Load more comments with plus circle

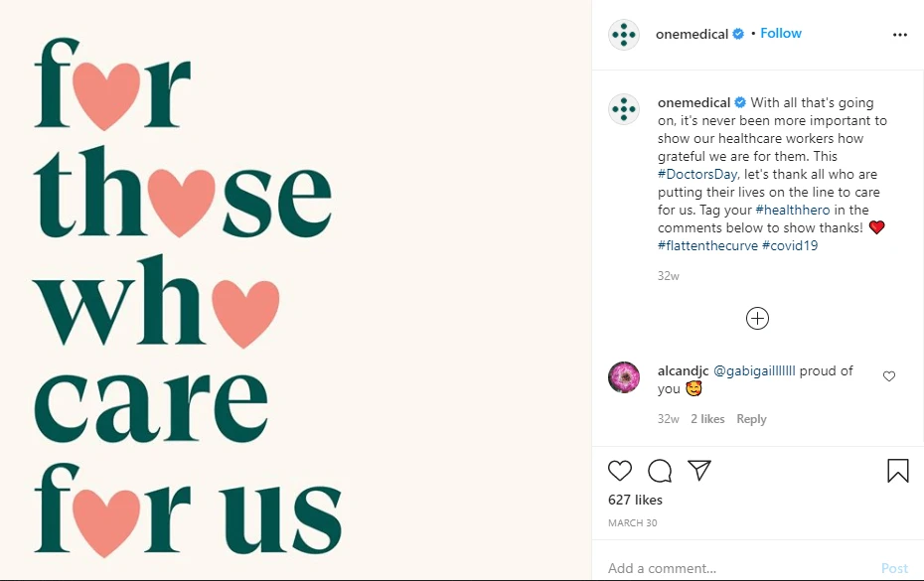click(757, 318)
